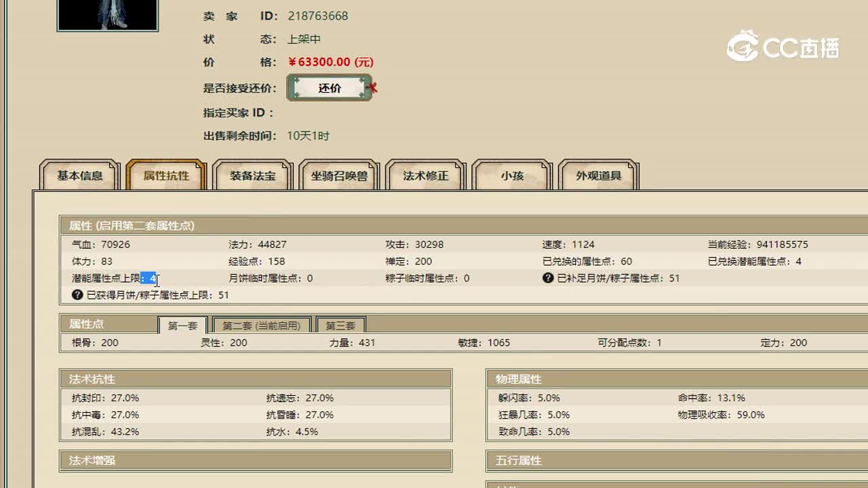Select the 第一套 attribute set tab

(182, 325)
